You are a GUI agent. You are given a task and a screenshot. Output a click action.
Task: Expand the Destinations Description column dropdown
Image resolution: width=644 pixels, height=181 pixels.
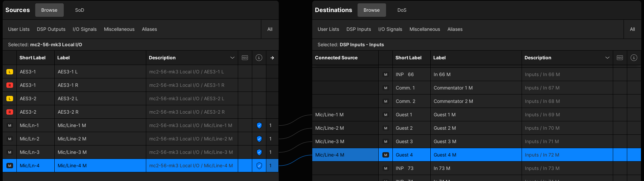coord(607,58)
